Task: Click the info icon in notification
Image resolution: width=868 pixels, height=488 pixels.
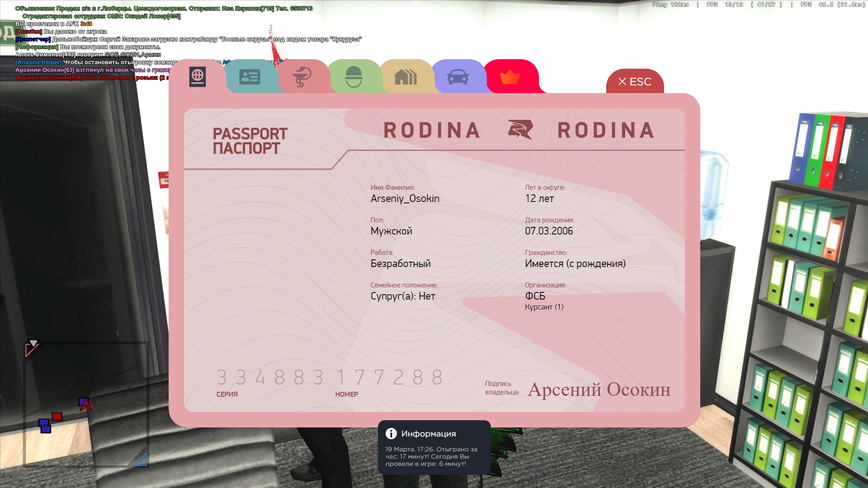Action: tap(391, 433)
